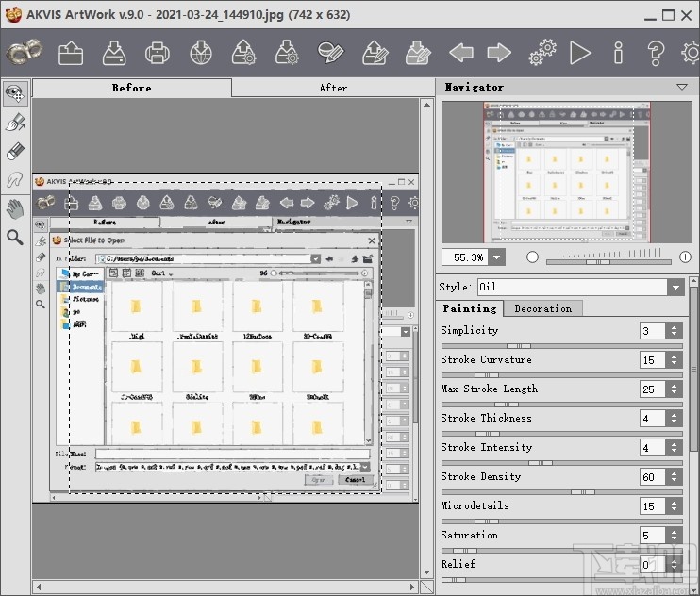Click the Stroke Intensity slider
This screenshot has height=596, width=700.
coord(561,463)
